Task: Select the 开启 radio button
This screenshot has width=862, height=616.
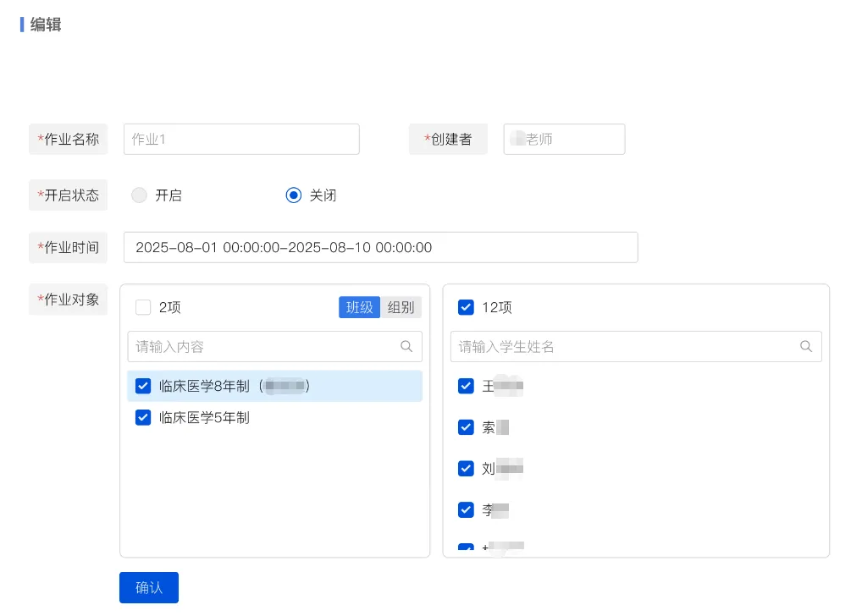Action: point(139,195)
